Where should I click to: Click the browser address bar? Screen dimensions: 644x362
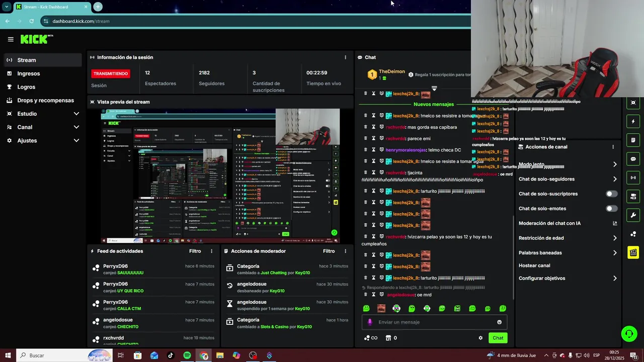(257, 21)
